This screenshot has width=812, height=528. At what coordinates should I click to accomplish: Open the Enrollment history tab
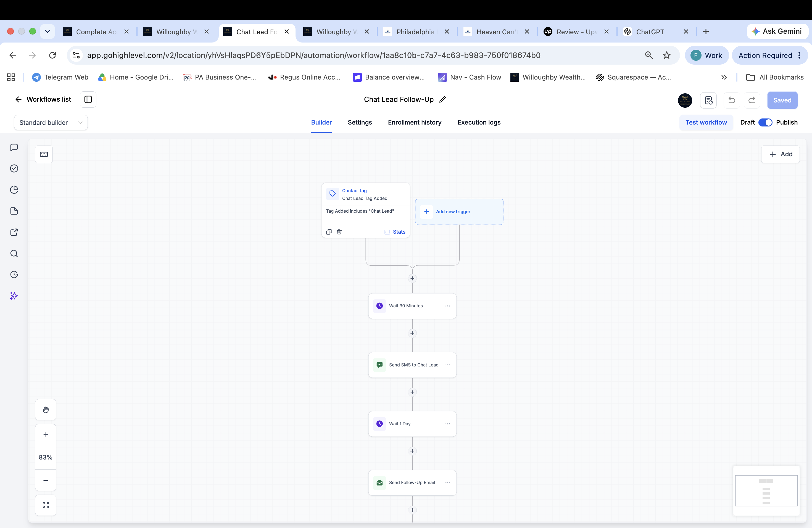point(415,122)
